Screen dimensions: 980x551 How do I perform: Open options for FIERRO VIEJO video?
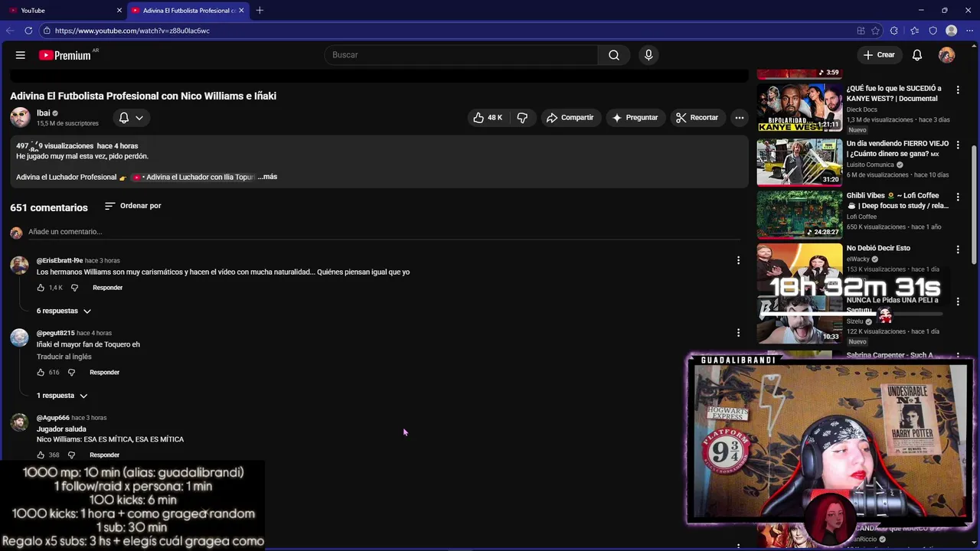click(x=958, y=145)
